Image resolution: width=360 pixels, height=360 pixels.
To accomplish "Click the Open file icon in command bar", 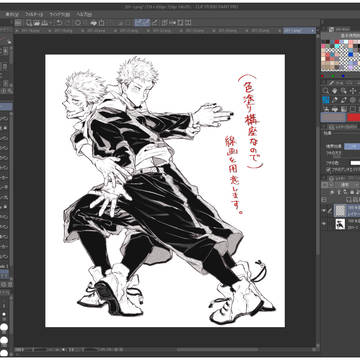I will point(37,23).
